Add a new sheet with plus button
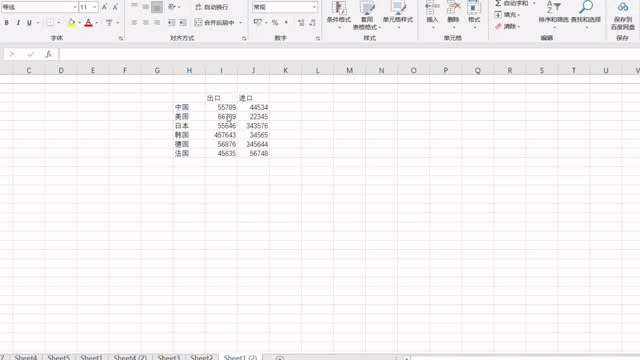Viewport: 640px width, 360px height. click(280, 358)
